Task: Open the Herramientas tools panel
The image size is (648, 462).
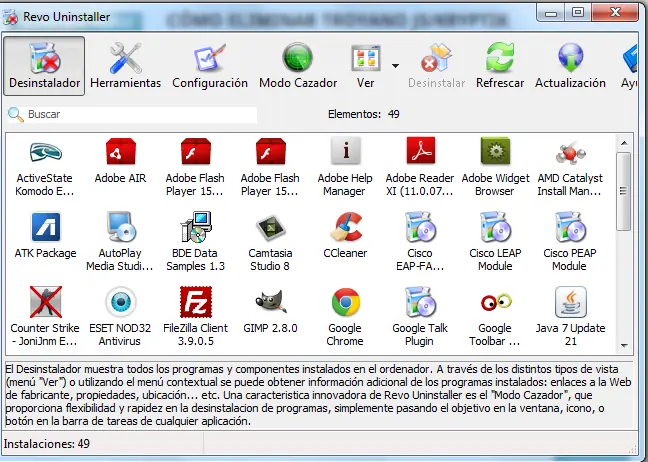Action: (x=126, y=66)
